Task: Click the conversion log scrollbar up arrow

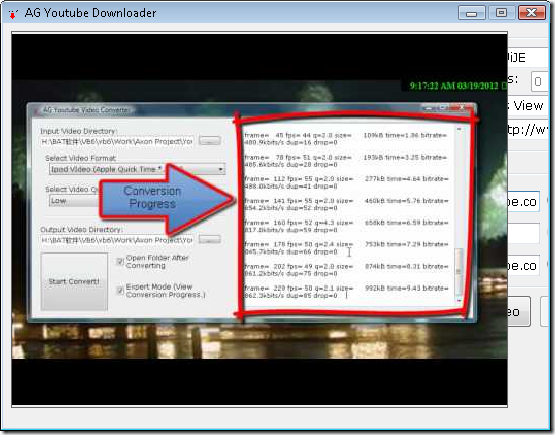Action: [x=459, y=130]
